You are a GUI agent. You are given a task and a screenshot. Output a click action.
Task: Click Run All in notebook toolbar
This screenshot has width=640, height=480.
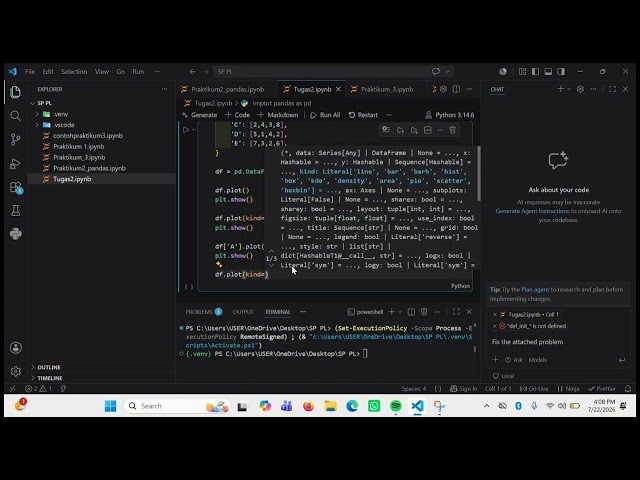pos(325,115)
